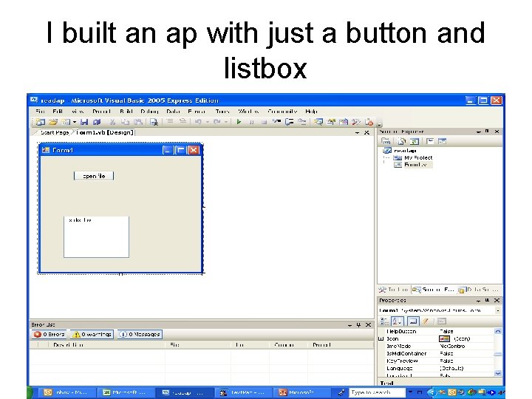532x399 pixels.
Task: Click Properties grid scrollbar up arrow
Action: [497, 331]
